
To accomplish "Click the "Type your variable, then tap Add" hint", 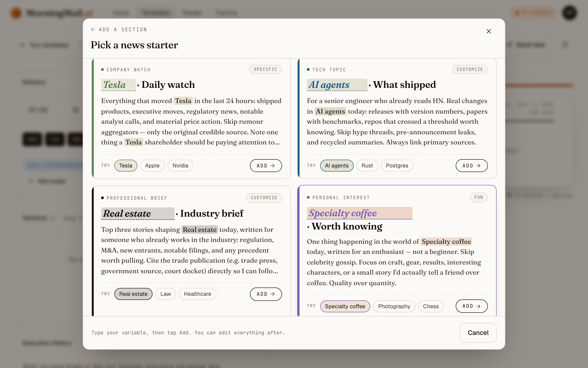I will 188,333.
